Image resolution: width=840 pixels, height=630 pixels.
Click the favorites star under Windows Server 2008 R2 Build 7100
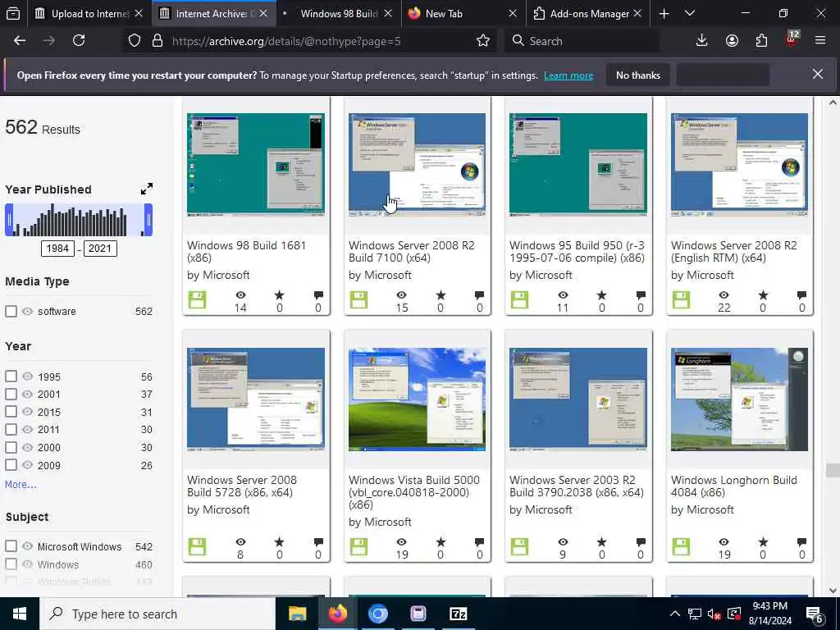[441, 294]
